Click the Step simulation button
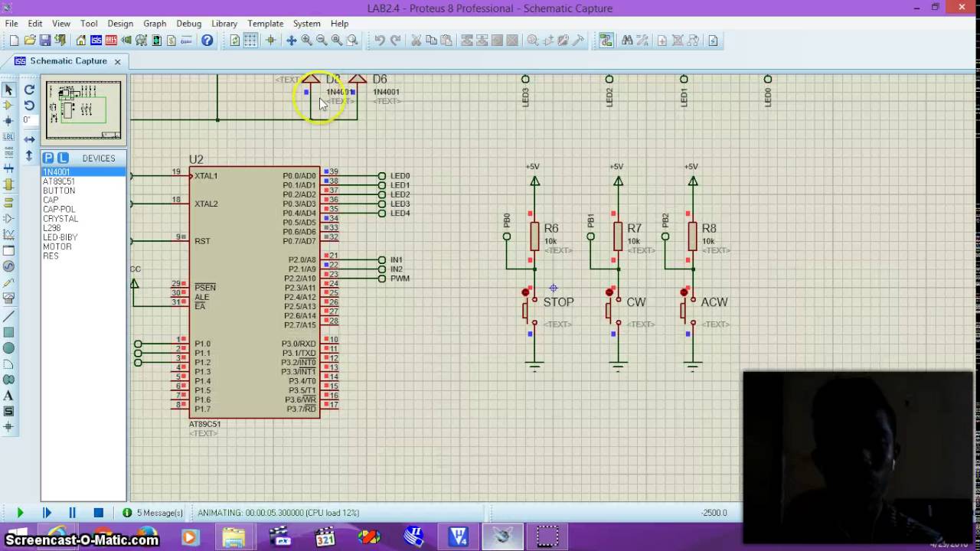Image resolution: width=980 pixels, height=551 pixels. pos(47,513)
